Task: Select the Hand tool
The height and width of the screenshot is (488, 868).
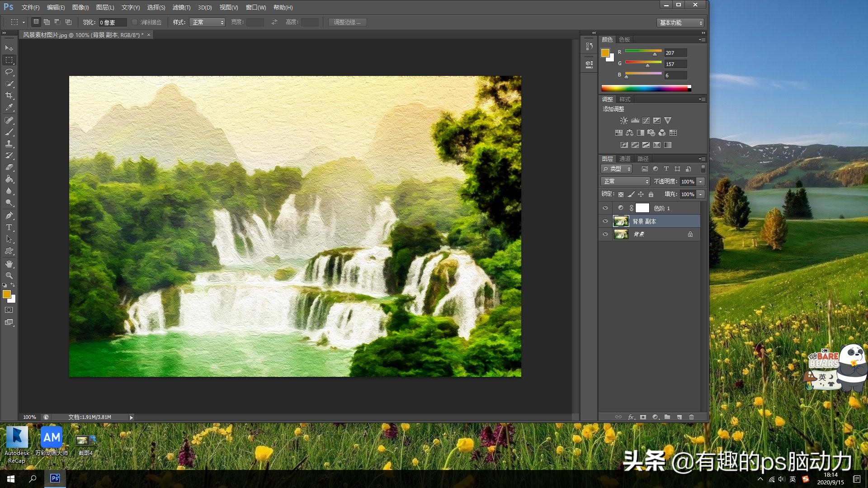Action: point(9,264)
